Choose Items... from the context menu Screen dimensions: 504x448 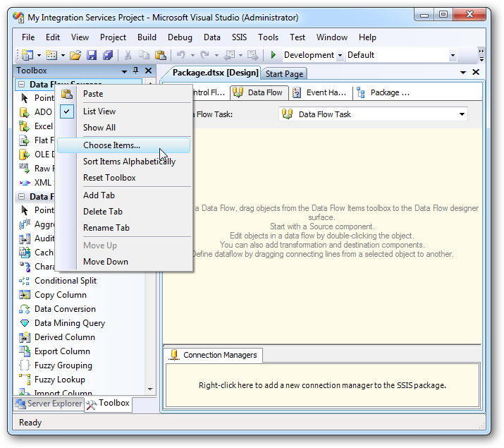click(111, 145)
